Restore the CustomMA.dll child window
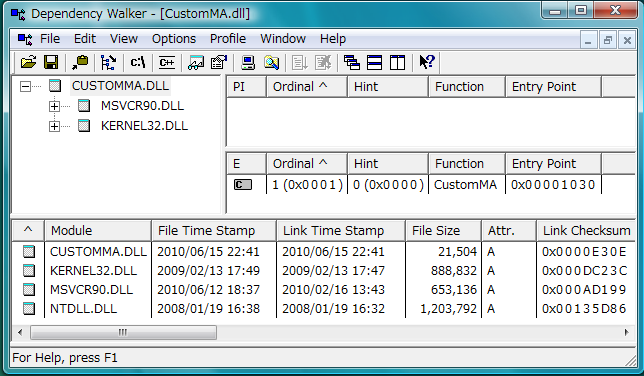The height and width of the screenshot is (376, 644). click(x=608, y=40)
